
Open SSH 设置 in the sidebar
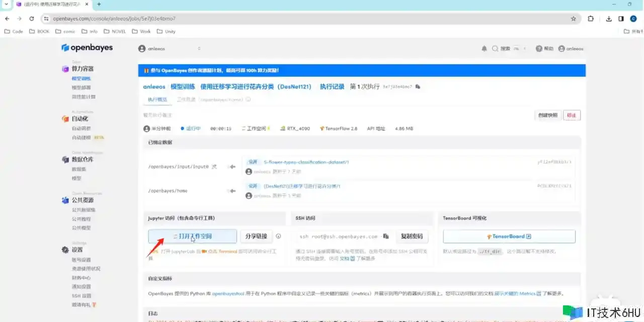coord(82,296)
